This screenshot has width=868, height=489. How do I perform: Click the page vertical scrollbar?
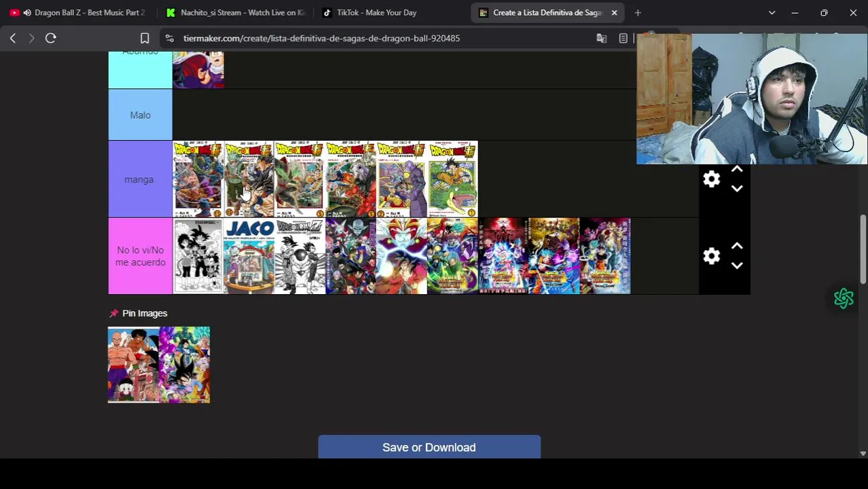(x=863, y=249)
